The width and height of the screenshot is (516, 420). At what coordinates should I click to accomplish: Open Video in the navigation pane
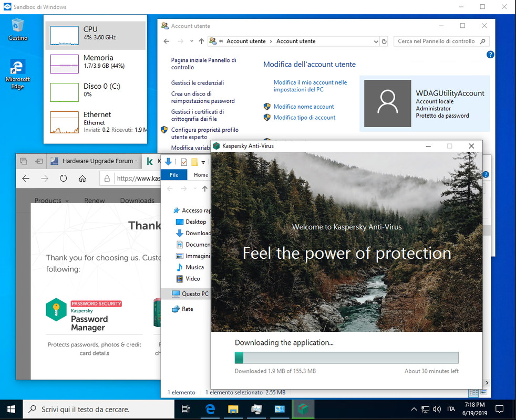click(188, 279)
